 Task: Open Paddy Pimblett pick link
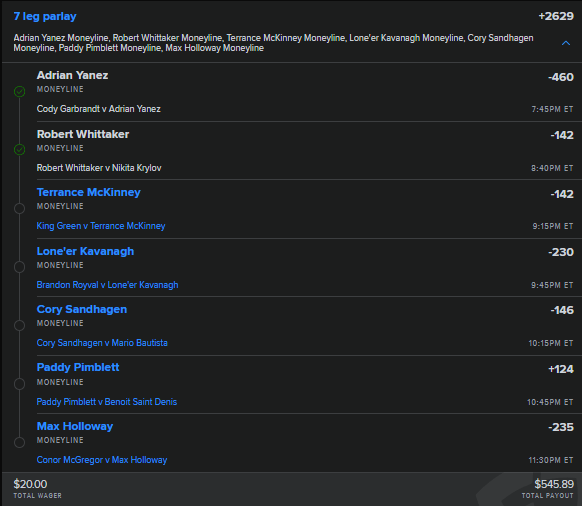pyautogui.click(x=78, y=367)
